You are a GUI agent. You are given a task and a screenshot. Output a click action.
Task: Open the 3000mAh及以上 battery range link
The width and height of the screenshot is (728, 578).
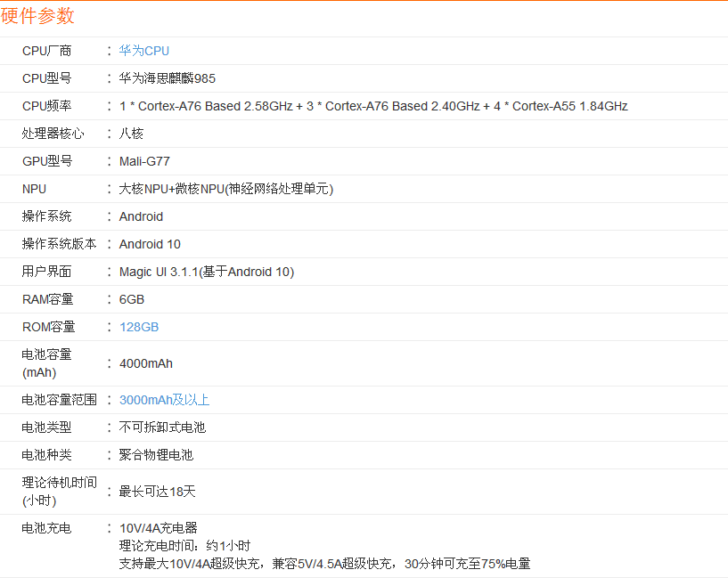[164, 399]
